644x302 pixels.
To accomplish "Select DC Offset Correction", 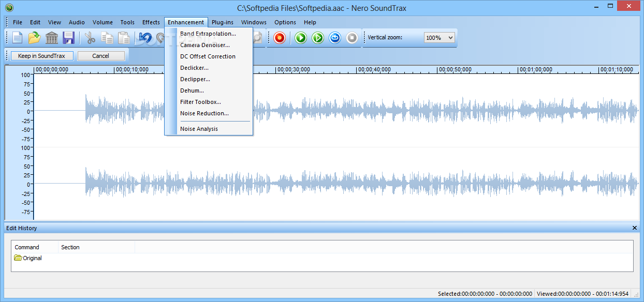I will pyautogui.click(x=209, y=56).
